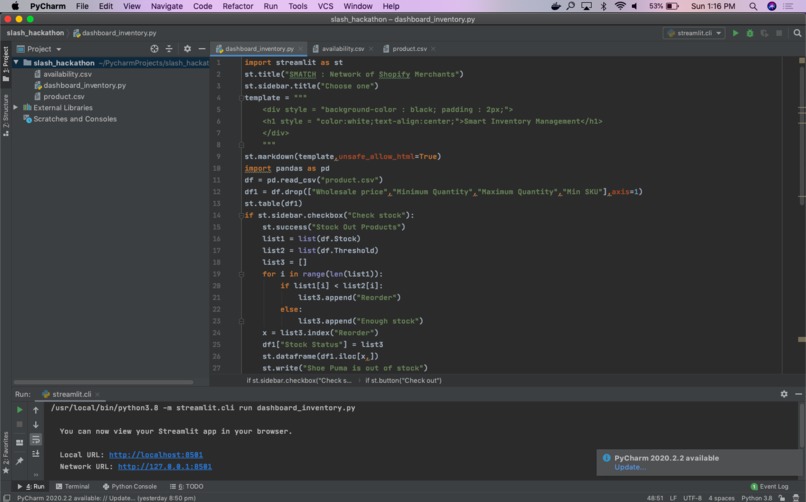Click the 4: Run tool window button

pyautogui.click(x=31, y=487)
